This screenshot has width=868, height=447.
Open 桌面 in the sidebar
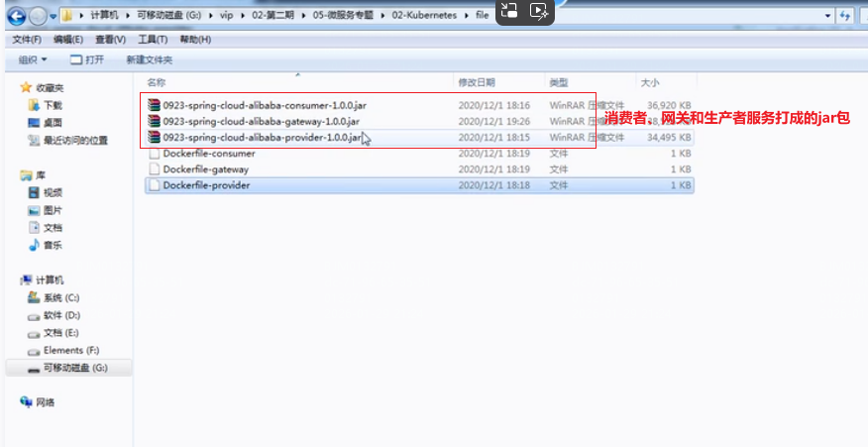(x=53, y=123)
